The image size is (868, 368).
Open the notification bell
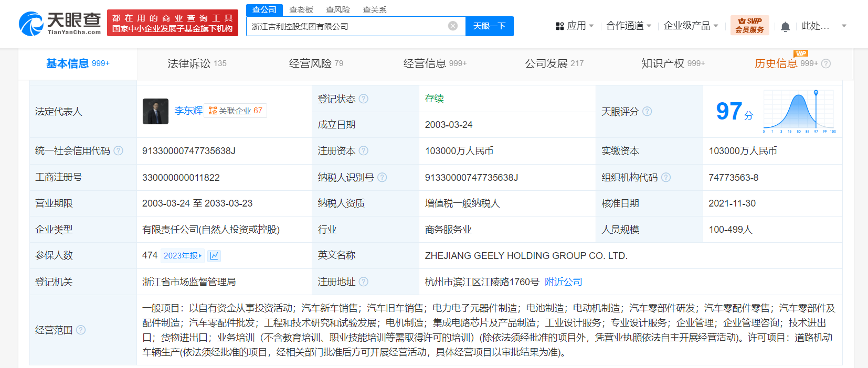tap(785, 27)
